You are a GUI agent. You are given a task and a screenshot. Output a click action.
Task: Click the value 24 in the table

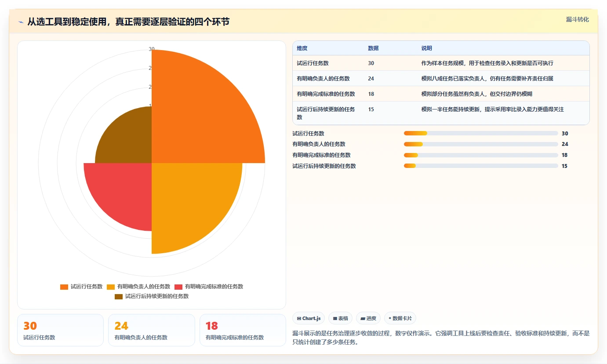pos(371,79)
